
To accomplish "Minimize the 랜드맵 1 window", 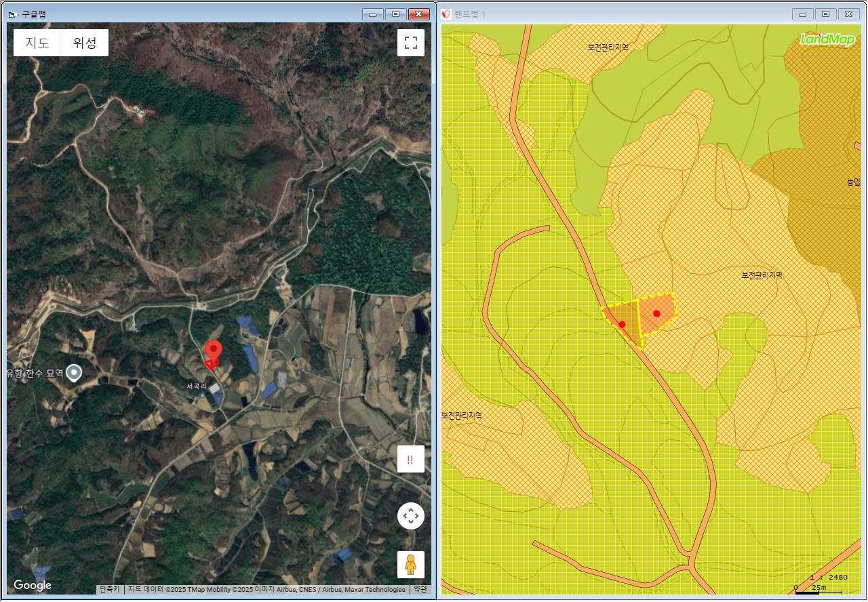I will click(x=803, y=14).
